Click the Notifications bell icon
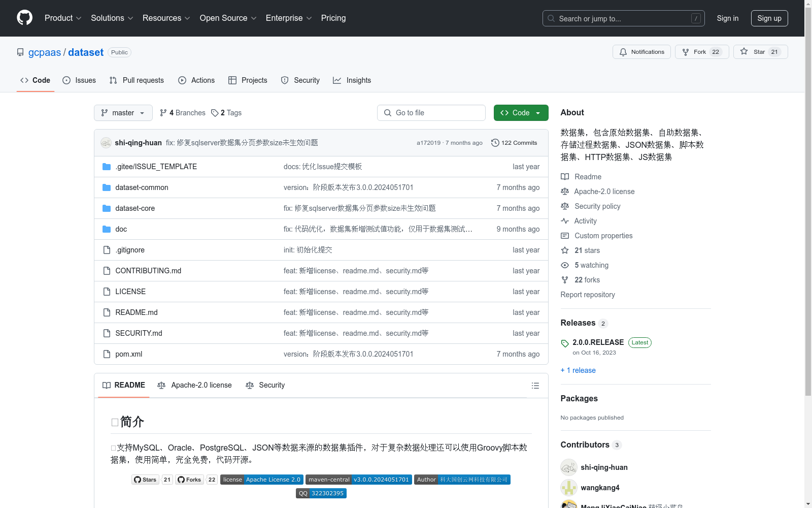 (623, 52)
